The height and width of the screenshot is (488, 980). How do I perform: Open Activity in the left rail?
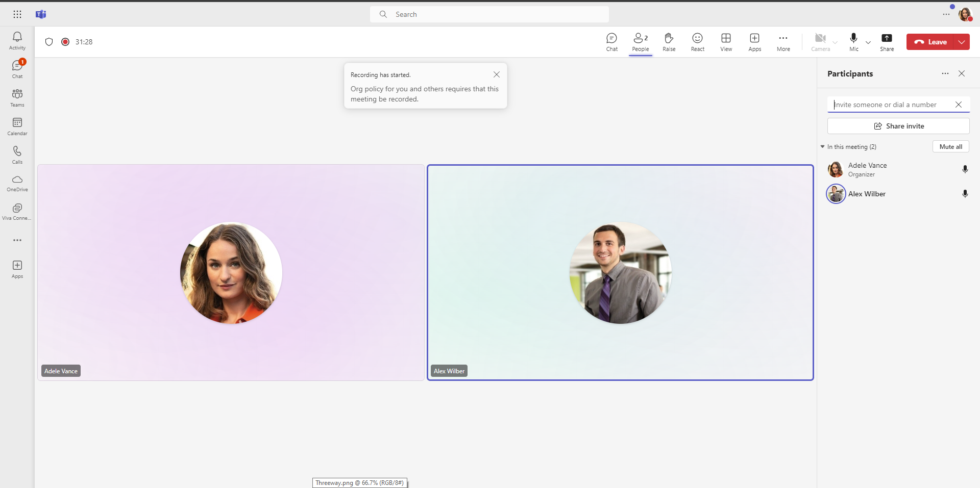(x=17, y=41)
